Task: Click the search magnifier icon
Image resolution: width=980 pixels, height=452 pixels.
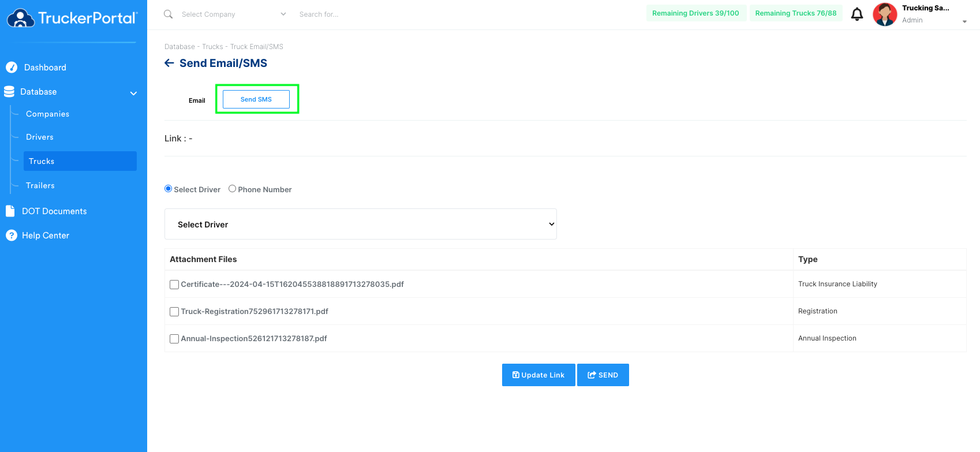Action: 168,14
